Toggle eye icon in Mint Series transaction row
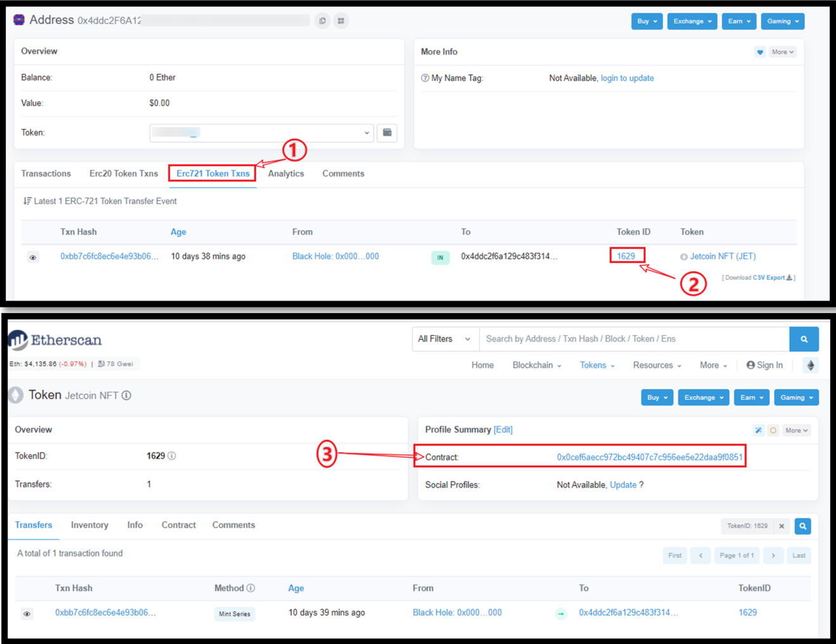The height and width of the screenshot is (644, 836). (x=27, y=614)
